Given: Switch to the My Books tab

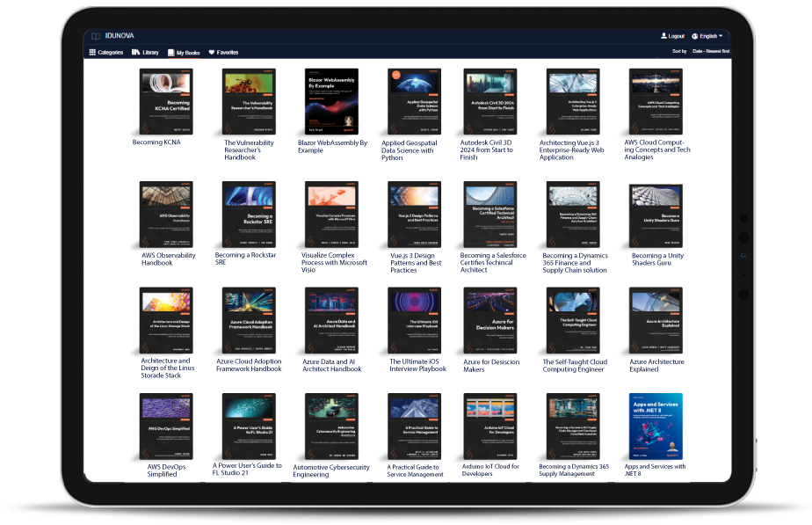Looking at the screenshot, I should (x=184, y=53).
